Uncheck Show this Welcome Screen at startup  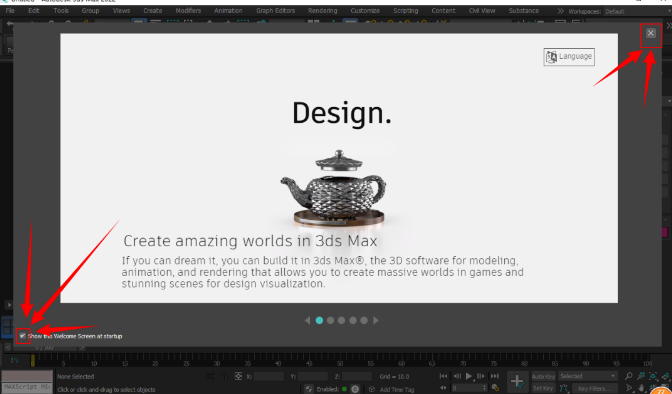click(x=23, y=336)
